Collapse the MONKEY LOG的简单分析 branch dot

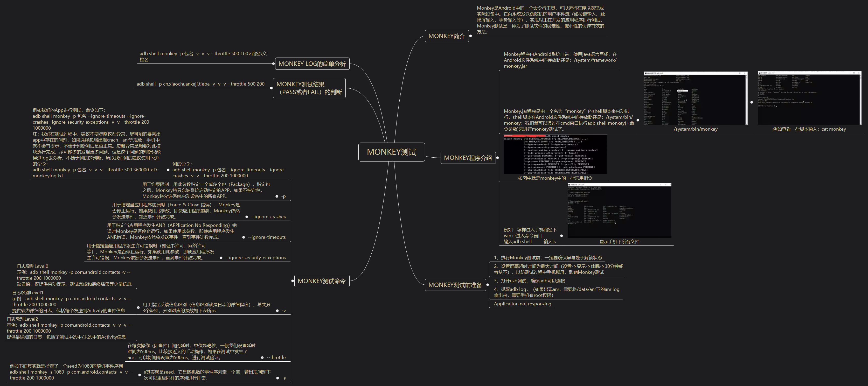coord(273,64)
